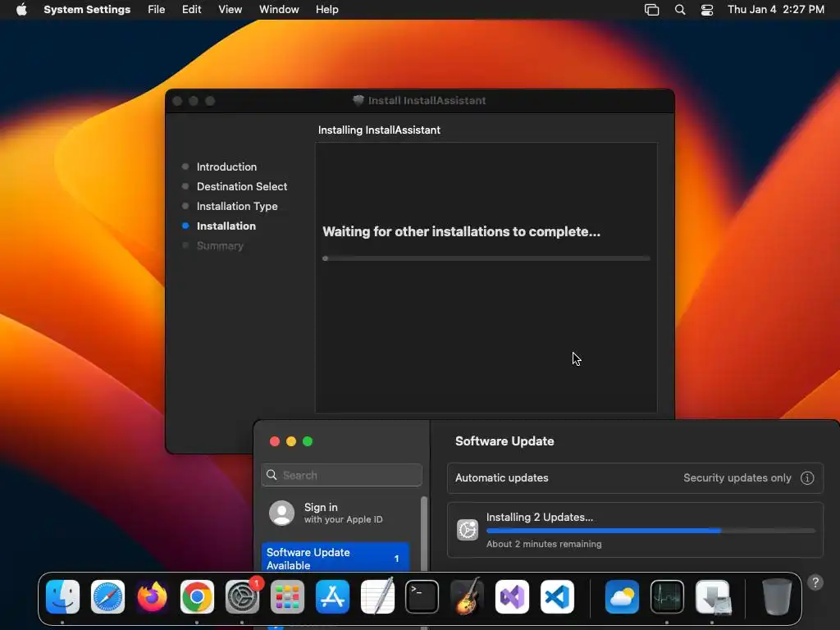Click the Search field in System Settings
The width and height of the screenshot is (840, 630).
coord(342,475)
